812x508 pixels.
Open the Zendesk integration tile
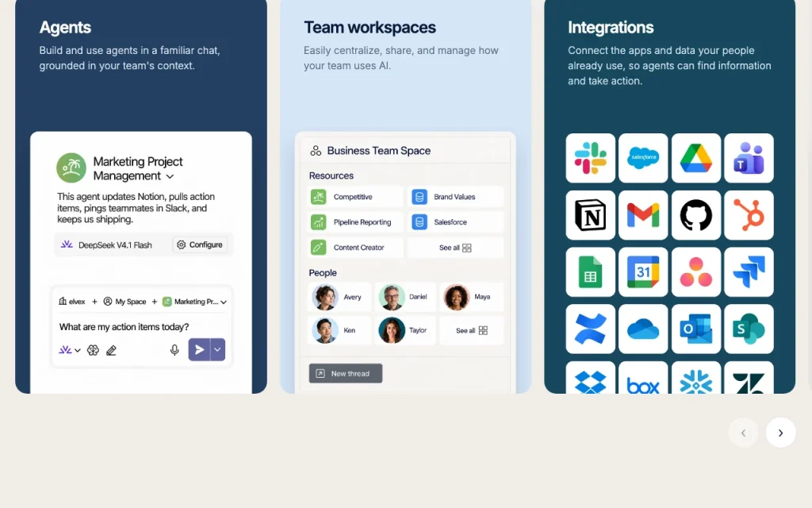749,378
